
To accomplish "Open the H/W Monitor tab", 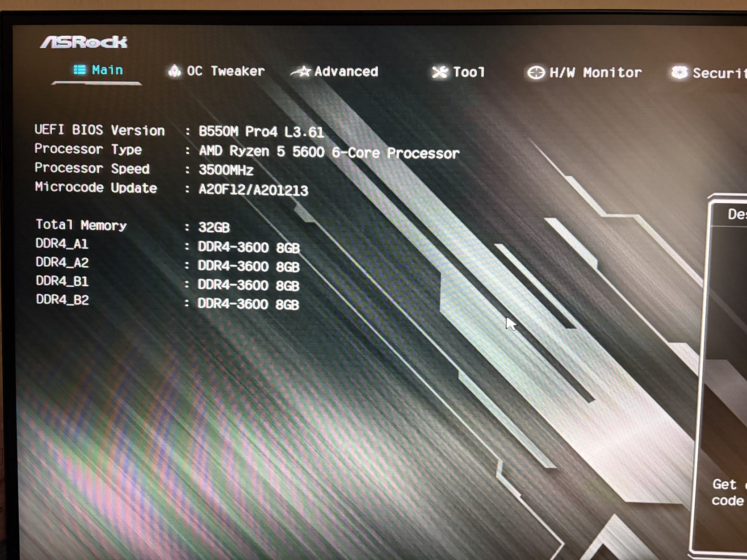I will (x=584, y=72).
